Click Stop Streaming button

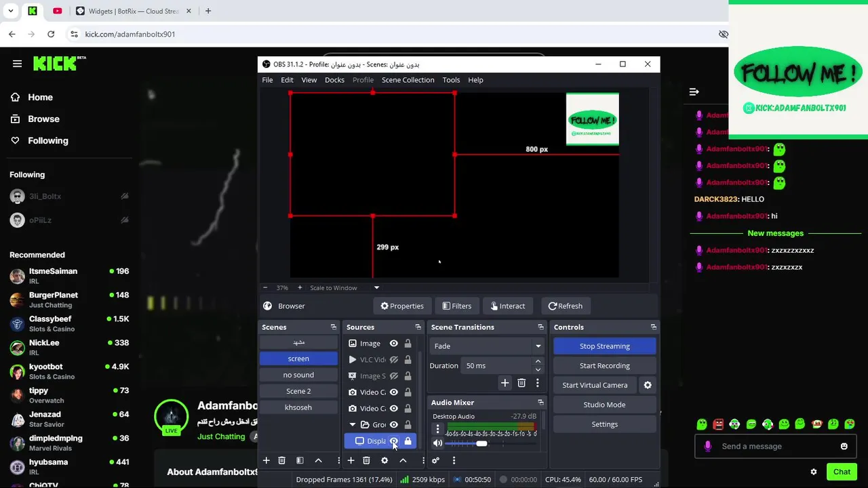click(604, 346)
